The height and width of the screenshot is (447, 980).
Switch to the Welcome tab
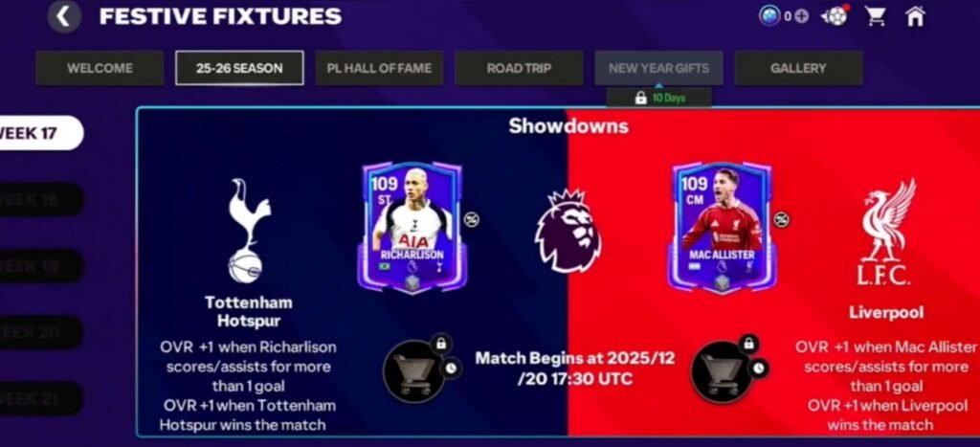(x=100, y=68)
